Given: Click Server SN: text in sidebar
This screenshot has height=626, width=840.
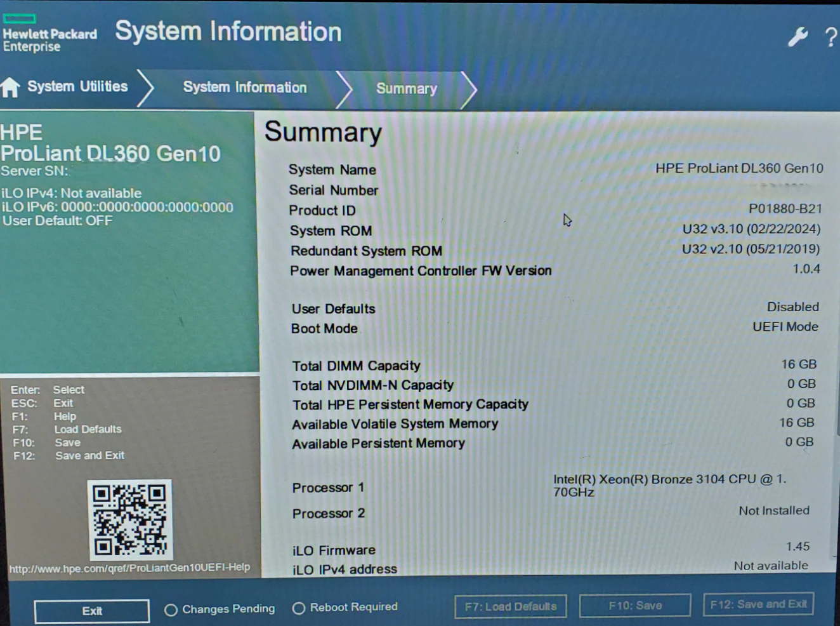Looking at the screenshot, I should click(34, 171).
